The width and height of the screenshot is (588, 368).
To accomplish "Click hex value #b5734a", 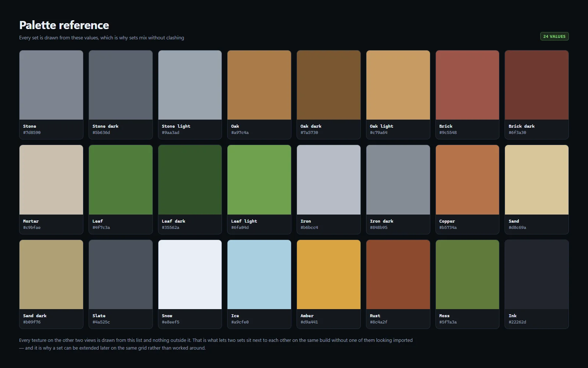I will coord(448,227).
